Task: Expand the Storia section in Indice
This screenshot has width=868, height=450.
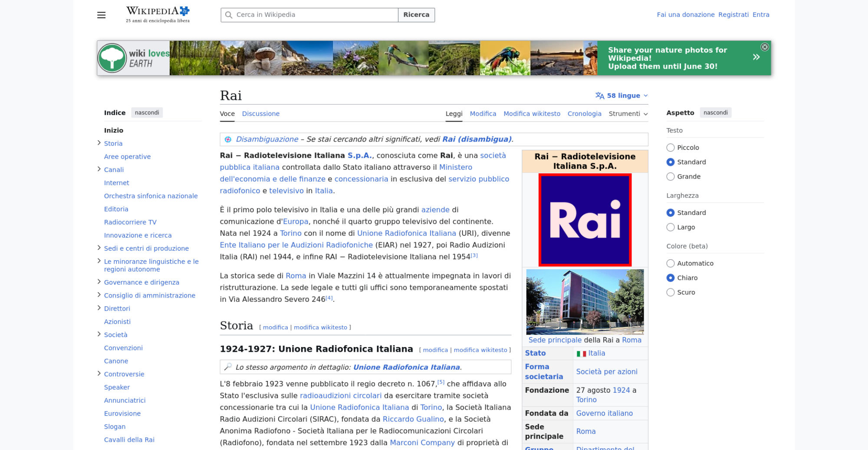Action: tap(99, 143)
